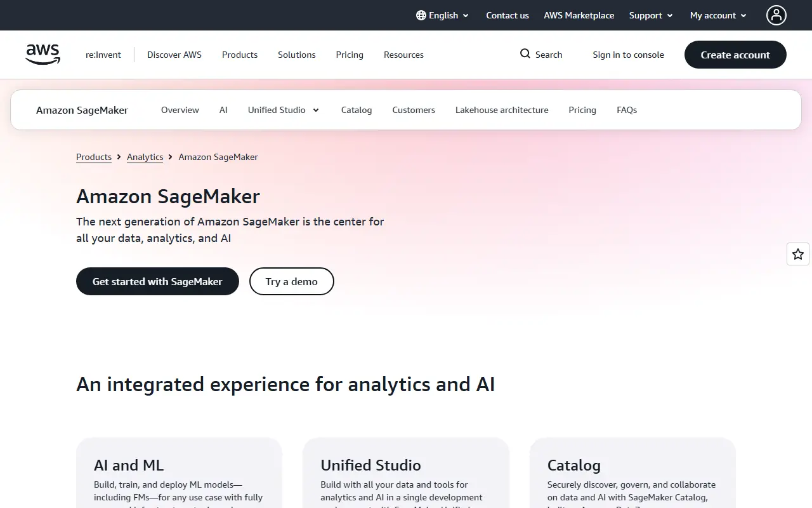Image resolution: width=812 pixels, height=508 pixels.
Task: Open the Catalog card heading
Action: (x=574, y=465)
